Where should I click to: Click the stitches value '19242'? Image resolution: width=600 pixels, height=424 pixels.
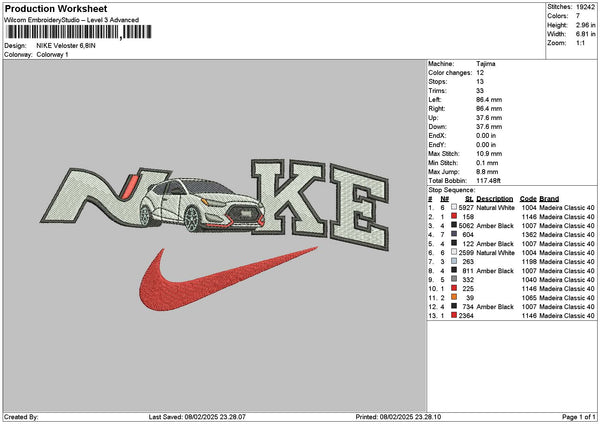click(x=585, y=7)
